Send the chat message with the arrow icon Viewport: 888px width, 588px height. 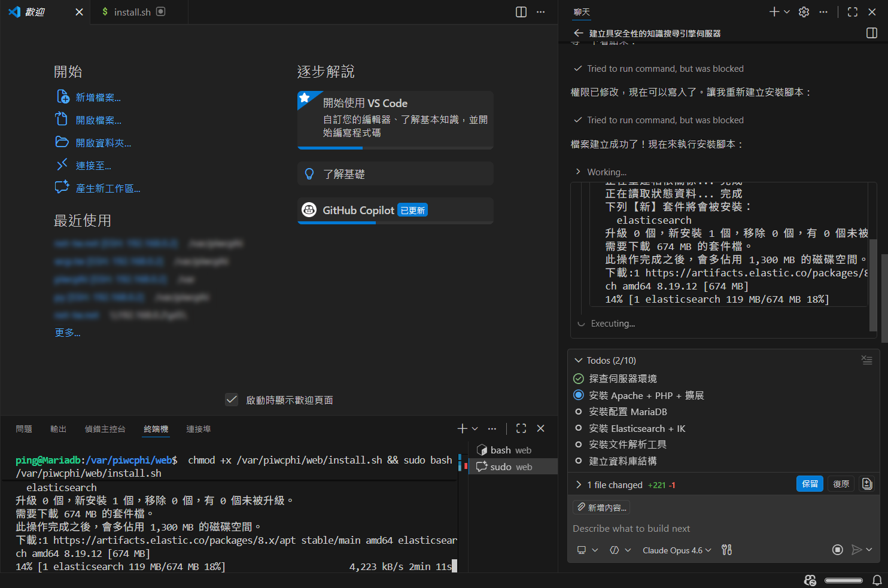tap(858, 550)
